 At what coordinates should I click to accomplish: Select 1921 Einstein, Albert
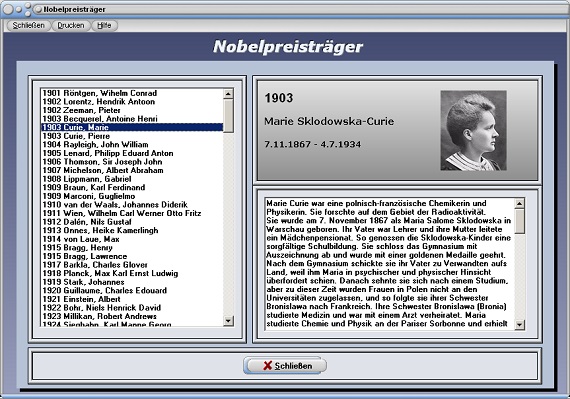coord(132,299)
